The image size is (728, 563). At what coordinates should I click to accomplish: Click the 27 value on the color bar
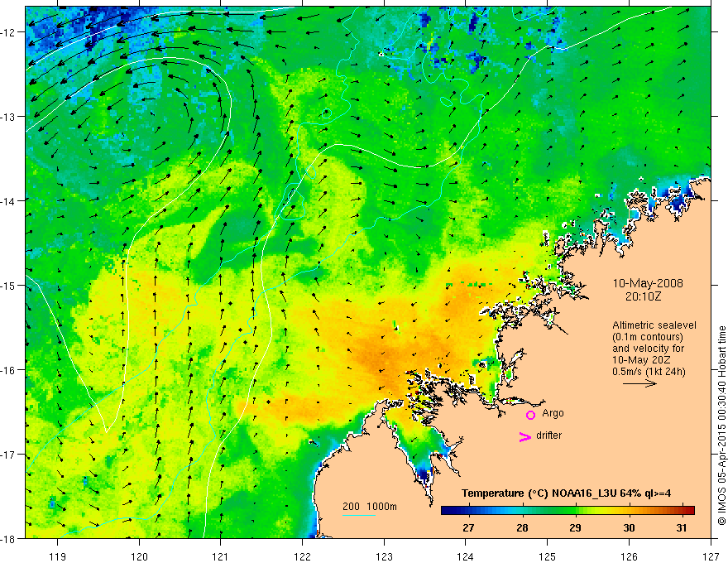[x=468, y=527]
